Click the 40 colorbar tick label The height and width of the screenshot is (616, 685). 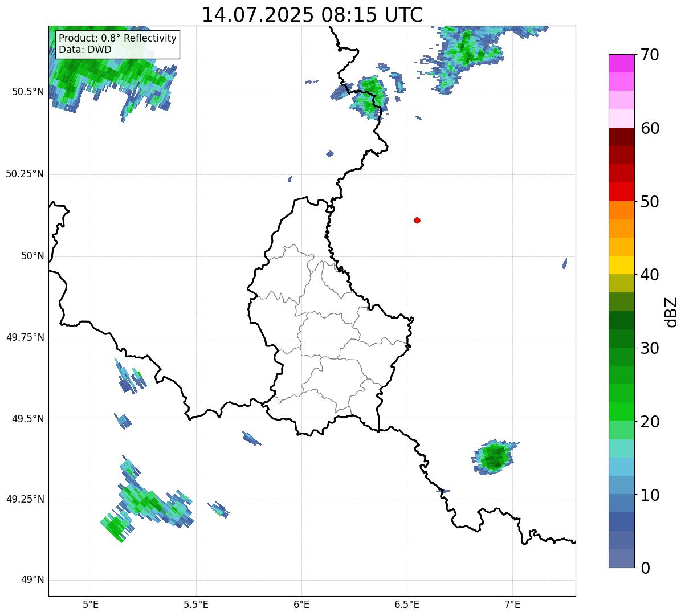[650, 275]
